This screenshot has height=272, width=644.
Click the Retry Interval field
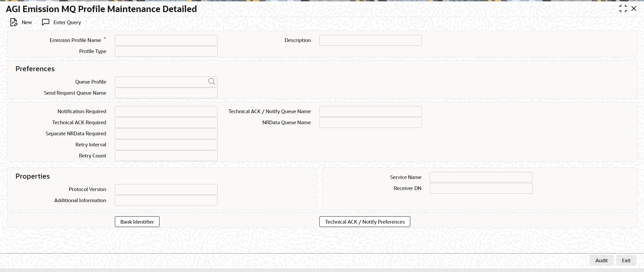(x=166, y=145)
